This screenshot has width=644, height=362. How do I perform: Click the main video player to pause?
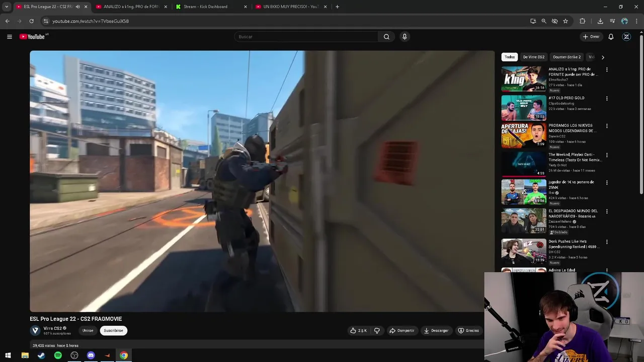pyautogui.click(x=262, y=181)
